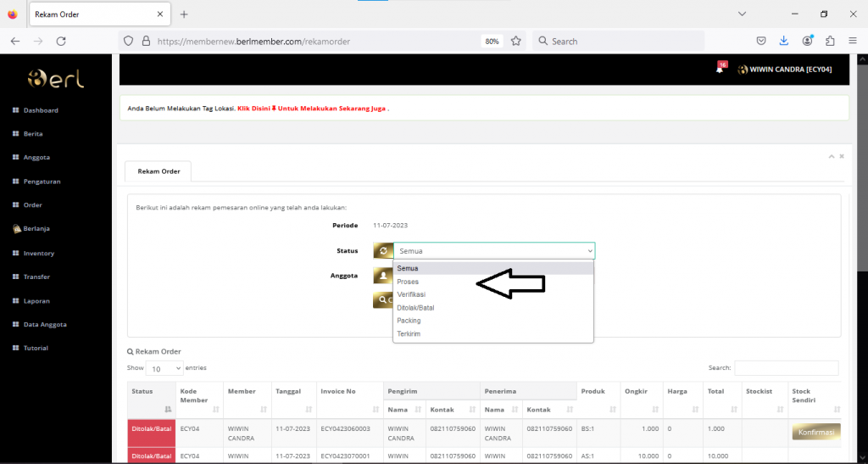Click the gold refresh icon beside Status
The height and width of the screenshot is (464, 868).
tap(383, 251)
